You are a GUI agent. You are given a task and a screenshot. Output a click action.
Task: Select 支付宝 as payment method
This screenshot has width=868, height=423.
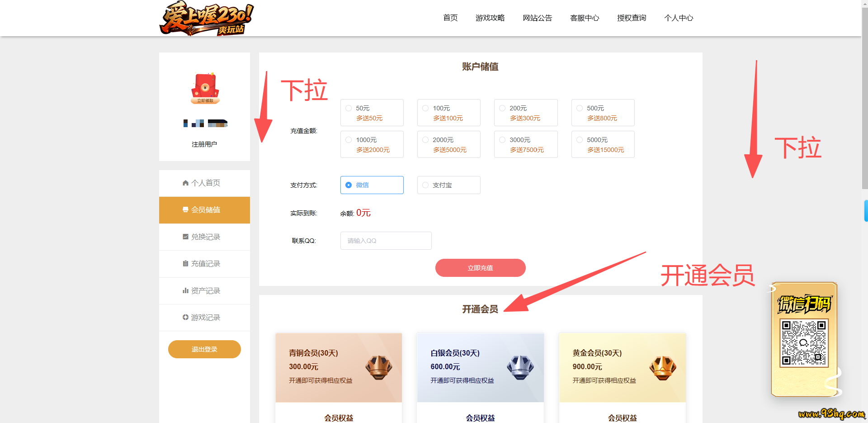pyautogui.click(x=448, y=185)
